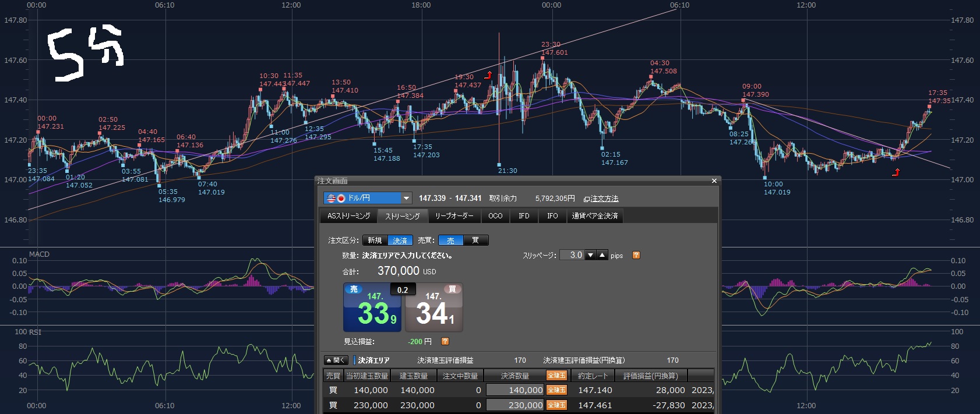Select 新規 order type
The width and height of the screenshot is (980, 414).
pyautogui.click(x=375, y=240)
